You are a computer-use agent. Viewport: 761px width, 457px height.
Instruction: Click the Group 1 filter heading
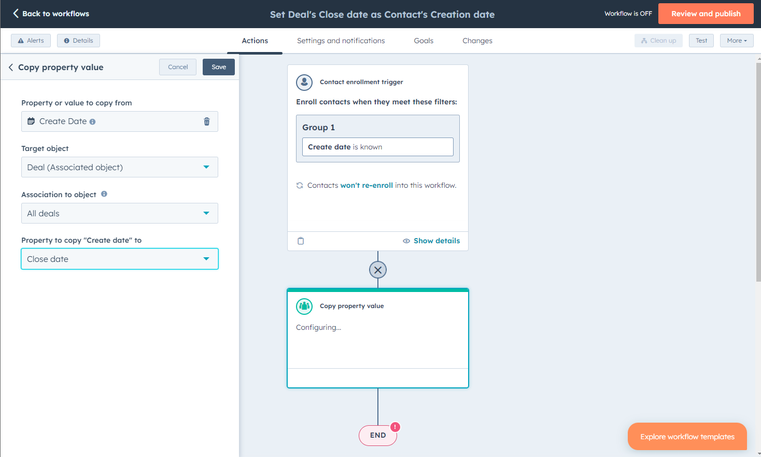point(318,128)
